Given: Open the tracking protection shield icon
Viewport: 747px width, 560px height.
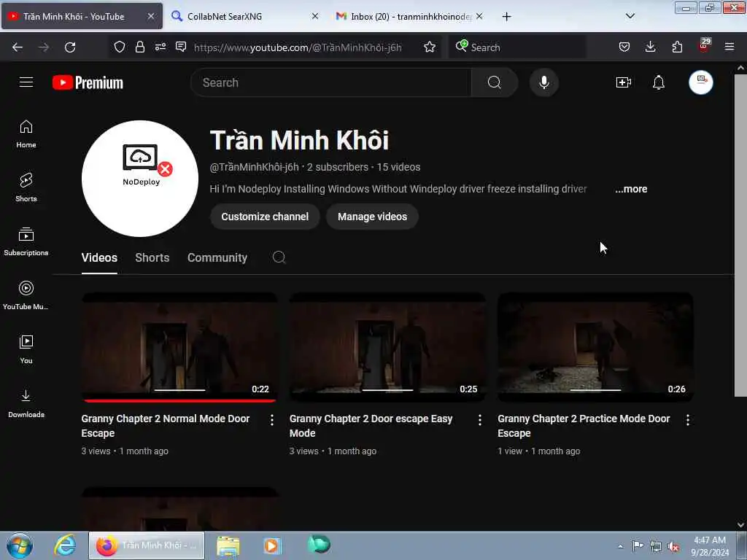Looking at the screenshot, I should point(120,47).
